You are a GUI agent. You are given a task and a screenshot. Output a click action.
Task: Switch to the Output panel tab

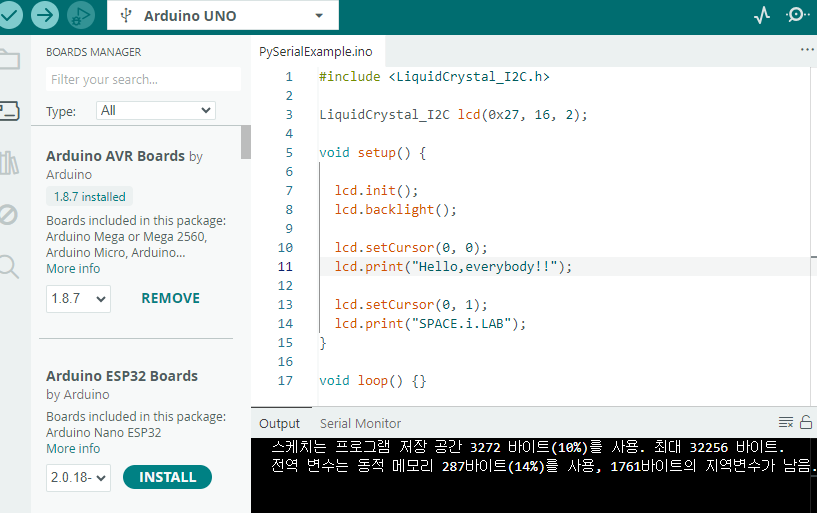[279, 423]
